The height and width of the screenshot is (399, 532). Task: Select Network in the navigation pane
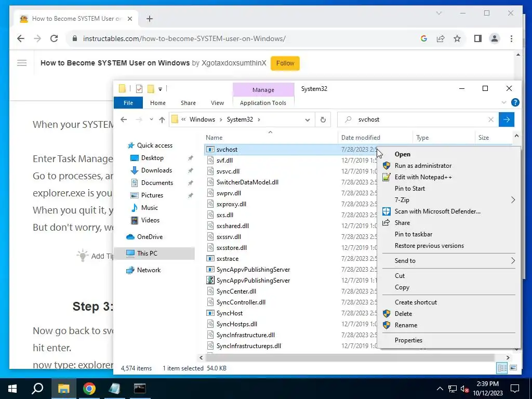[149, 270]
